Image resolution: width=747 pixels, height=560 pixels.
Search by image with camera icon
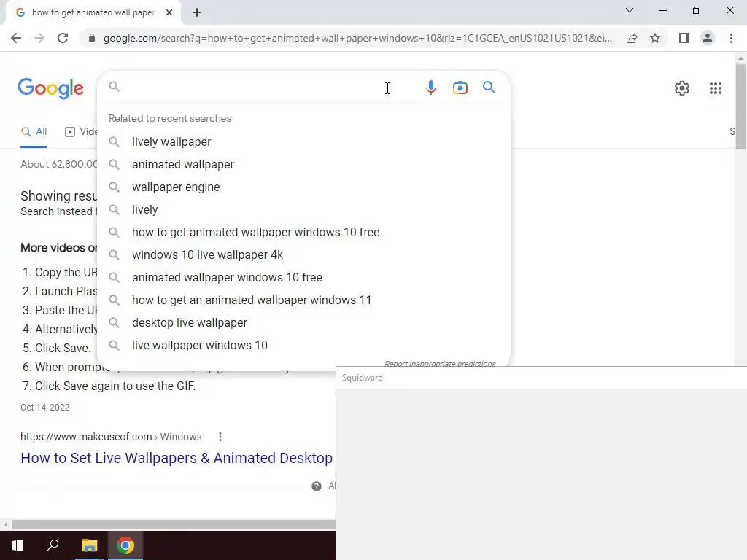pos(460,87)
